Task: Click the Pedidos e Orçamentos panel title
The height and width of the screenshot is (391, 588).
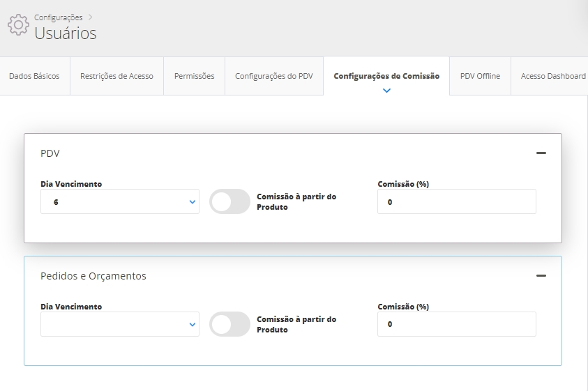Action: tap(93, 276)
